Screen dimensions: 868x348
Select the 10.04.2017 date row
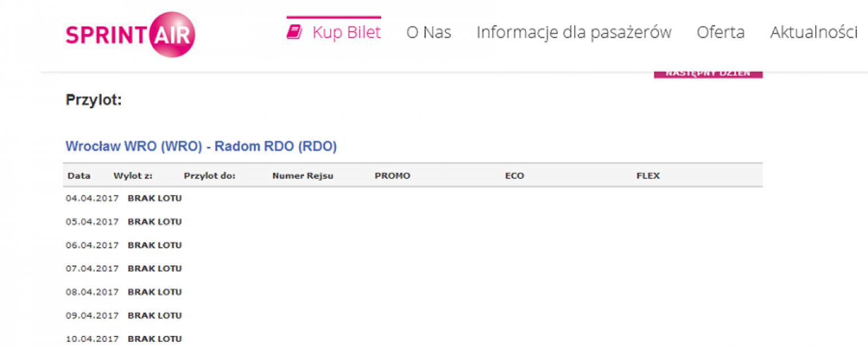(92, 339)
